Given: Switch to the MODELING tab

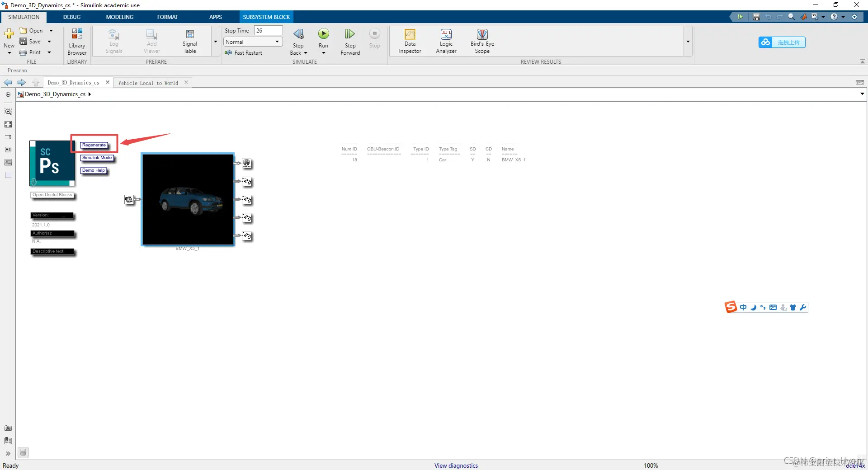Looking at the screenshot, I should pos(120,17).
